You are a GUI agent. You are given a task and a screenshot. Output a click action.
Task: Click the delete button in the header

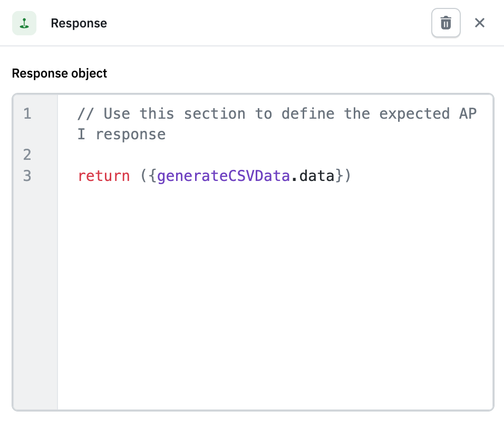[x=445, y=23]
